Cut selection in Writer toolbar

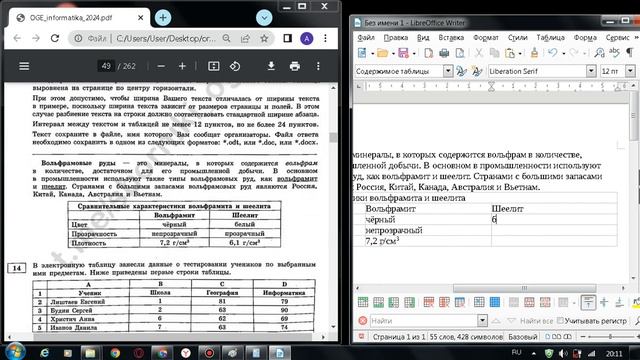479,53
